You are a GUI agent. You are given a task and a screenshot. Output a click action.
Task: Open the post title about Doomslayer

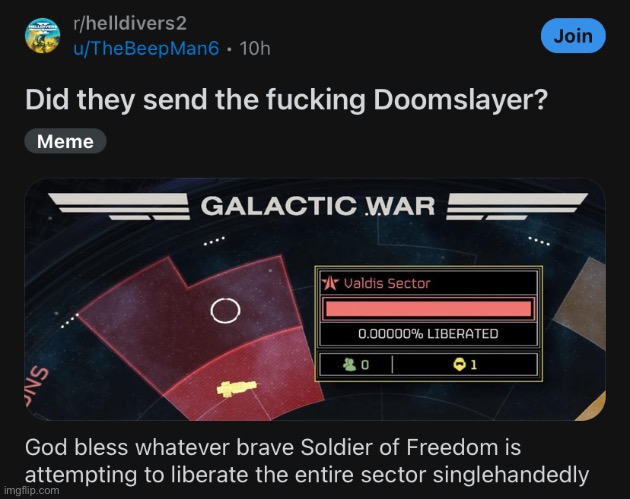coord(286,99)
